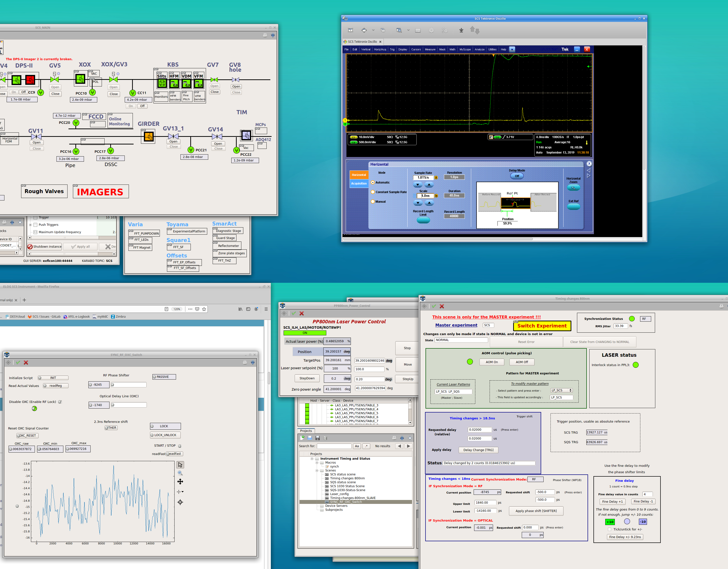Toggle Maximum Update Frequency checkbox
The width and height of the screenshot is (728, 569).
(x=35, y=232)
